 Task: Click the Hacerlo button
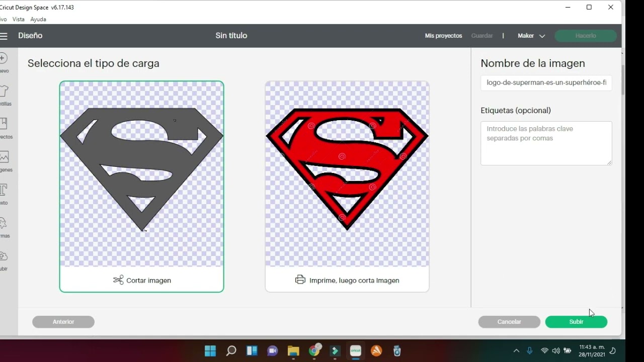coord(586,36)
